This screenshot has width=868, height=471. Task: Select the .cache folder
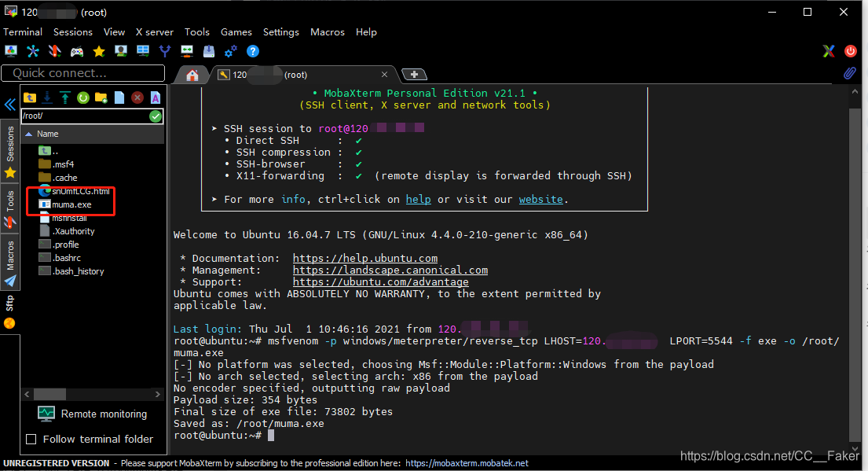click(58, 178)
